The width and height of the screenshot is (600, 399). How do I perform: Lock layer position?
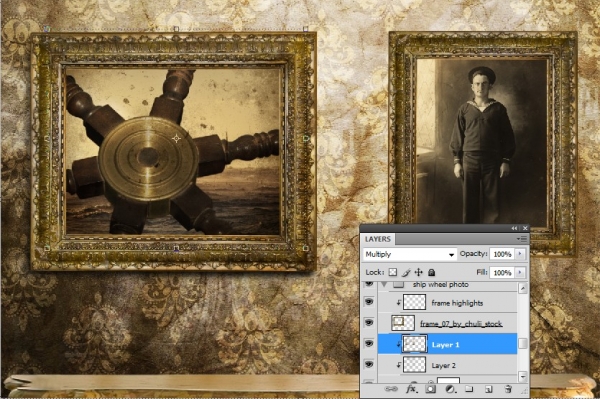click(419, 272)
